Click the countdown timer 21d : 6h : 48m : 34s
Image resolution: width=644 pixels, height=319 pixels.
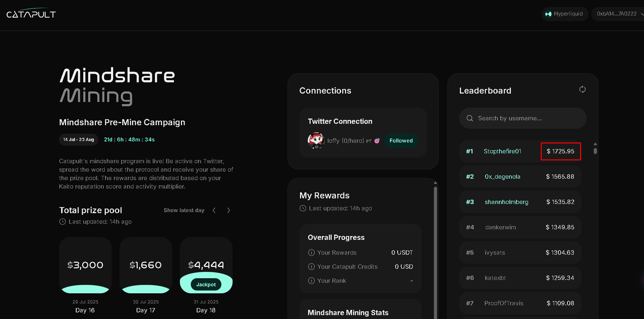tap(129, 140)
